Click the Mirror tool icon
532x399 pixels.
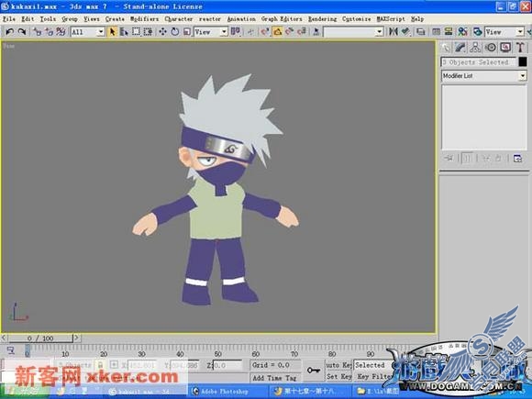tap(393, 32)
